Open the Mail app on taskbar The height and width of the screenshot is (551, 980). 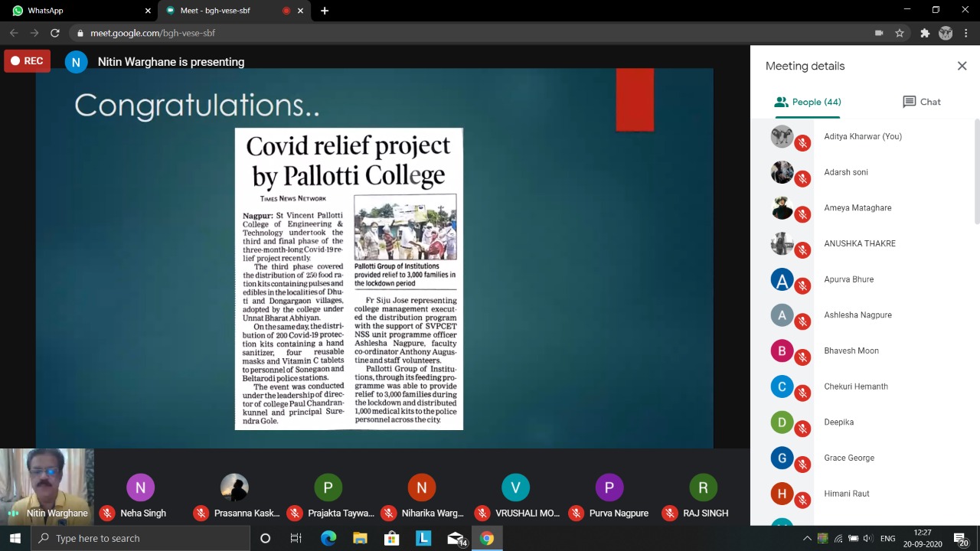pos(456,538)
